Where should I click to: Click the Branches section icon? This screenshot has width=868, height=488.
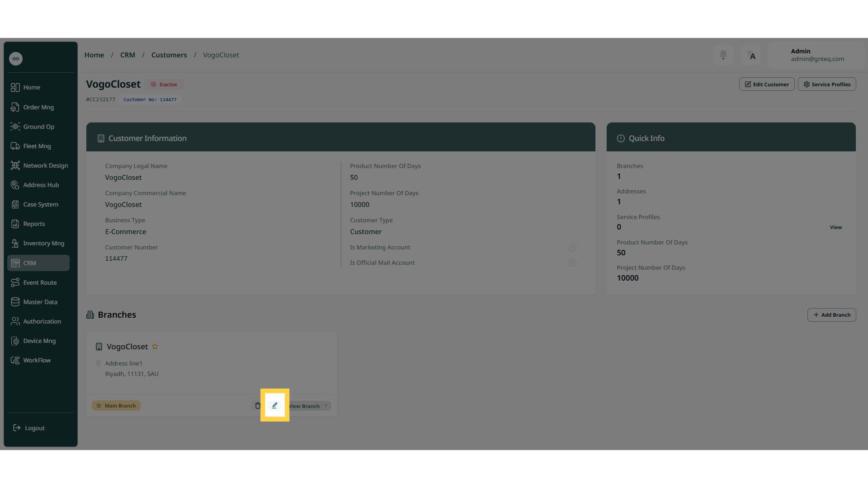pos(90,315)
